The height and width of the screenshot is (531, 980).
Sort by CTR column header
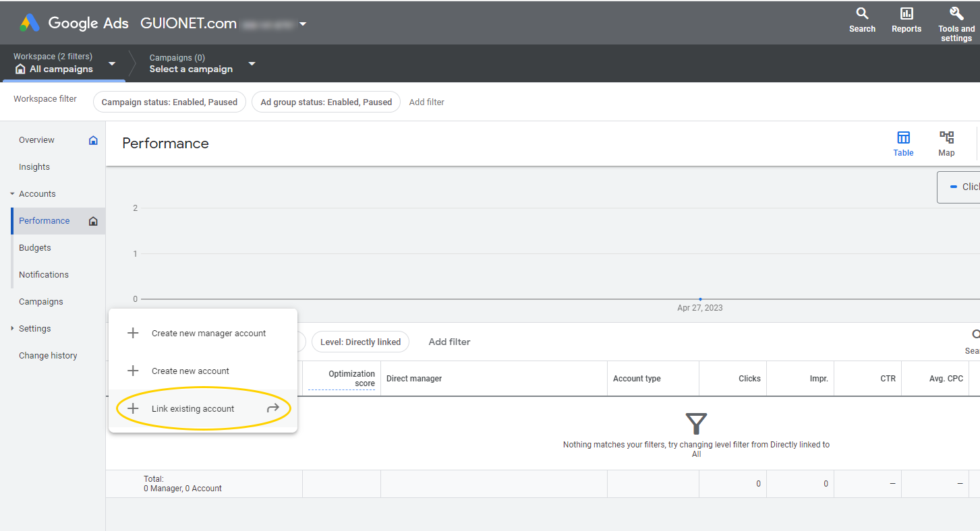888,379
